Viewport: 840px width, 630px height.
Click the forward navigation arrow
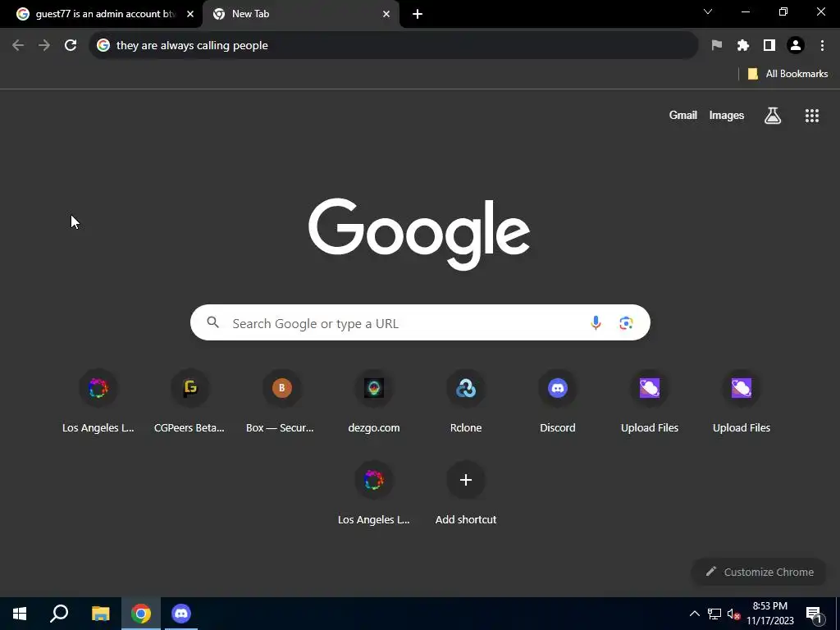(44, 46)
